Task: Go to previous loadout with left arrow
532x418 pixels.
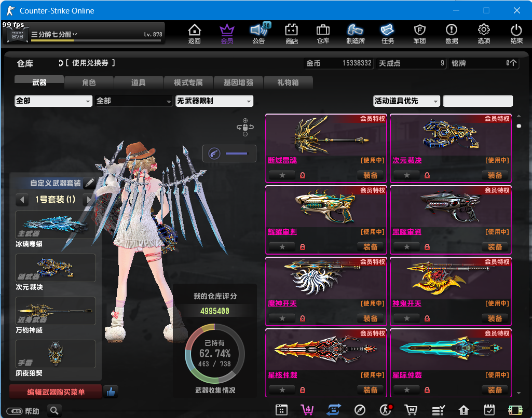Action: 22,199
